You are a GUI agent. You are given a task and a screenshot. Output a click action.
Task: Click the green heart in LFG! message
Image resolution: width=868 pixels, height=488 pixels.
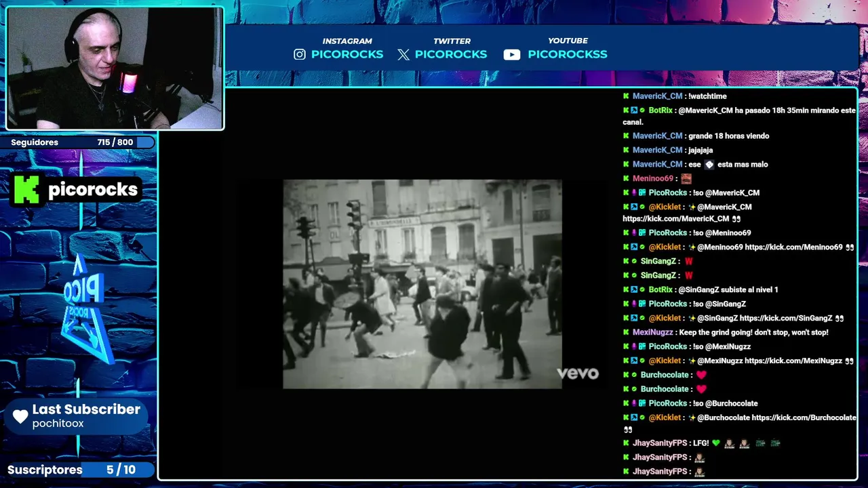pos(716,443)
